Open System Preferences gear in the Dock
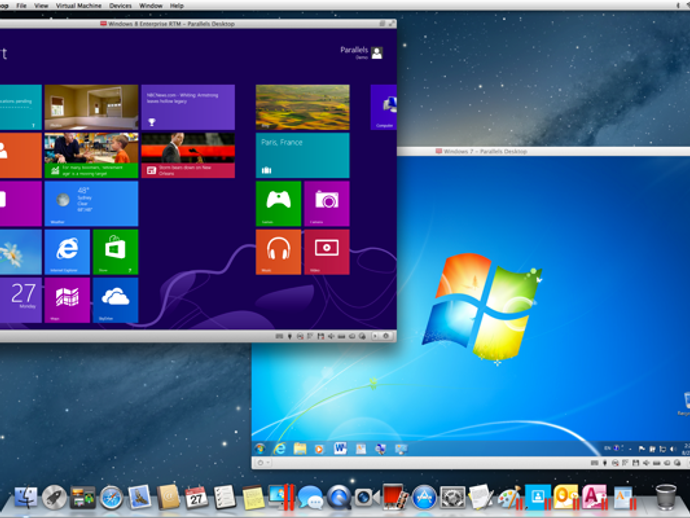The height and width of the screenshot is (518, 690). [x=452, y=498]
